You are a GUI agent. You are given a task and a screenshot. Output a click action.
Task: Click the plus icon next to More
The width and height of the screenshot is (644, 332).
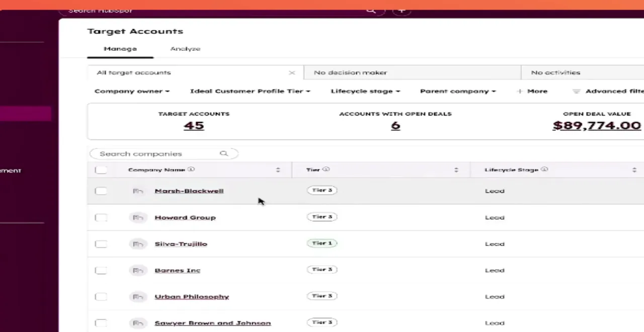click(x=520, y=92)
